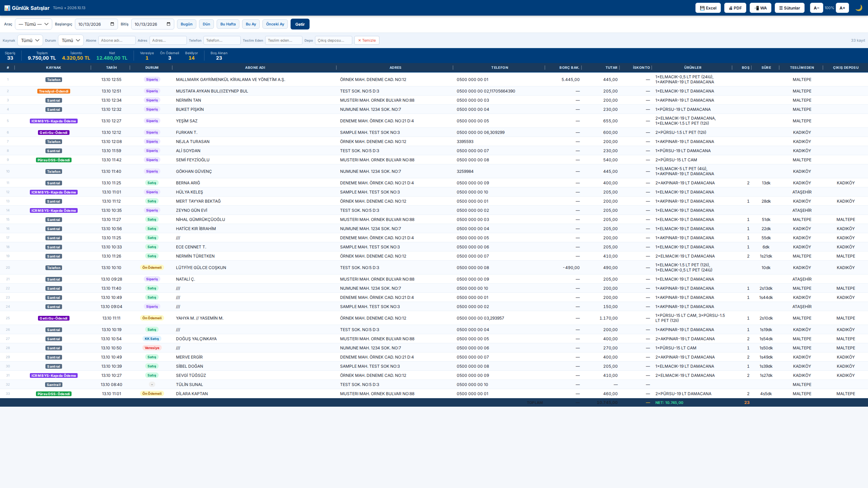Select the MALLMARK GAYRİMENKÜL customer row
The width and height of the screenshot is (868, 488).
[x=434, y=79]
